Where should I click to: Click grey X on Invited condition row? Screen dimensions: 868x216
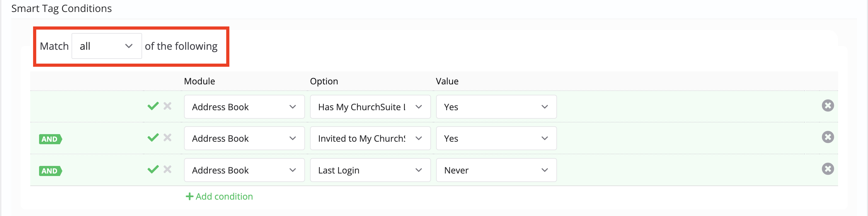point(168,138)
